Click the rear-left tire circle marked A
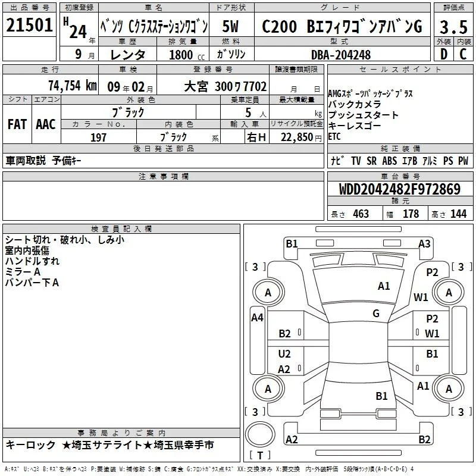 click(x=268, y=389)
